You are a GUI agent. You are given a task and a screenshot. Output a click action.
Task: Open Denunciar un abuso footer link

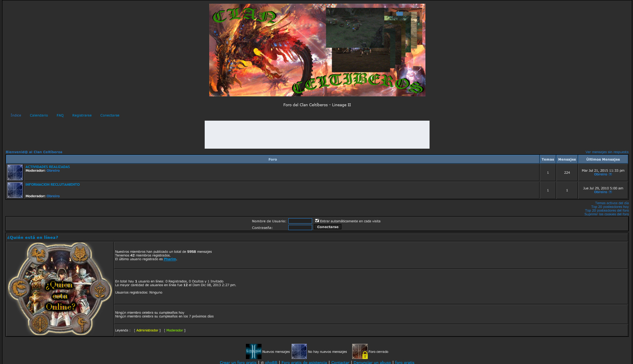[372, 362]
